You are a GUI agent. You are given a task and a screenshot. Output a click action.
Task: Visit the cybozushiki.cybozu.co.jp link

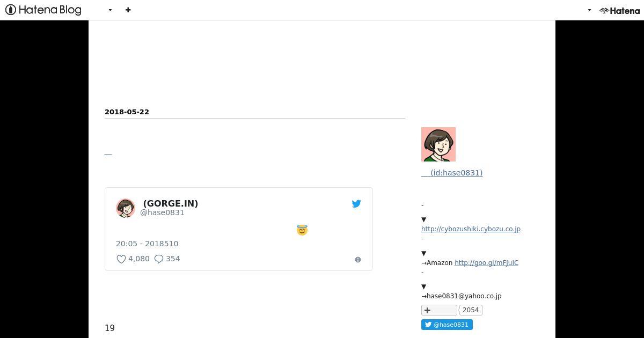471,229
